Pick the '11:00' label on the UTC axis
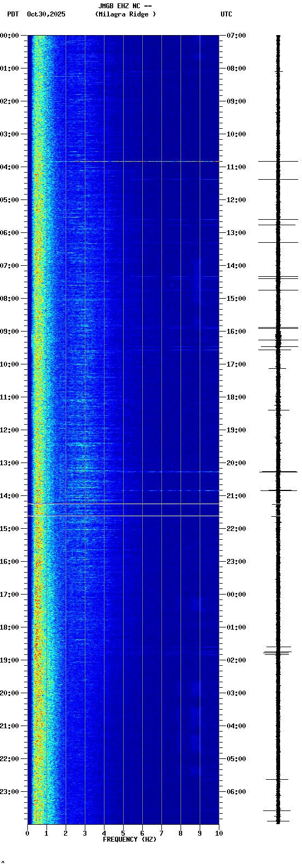 point(236,167)
